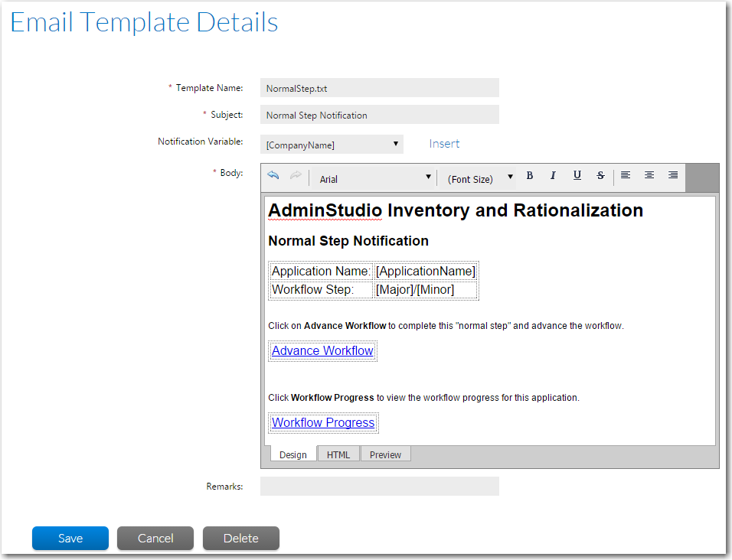The image size is (732, 560).
Task: Toggle italic formatting
Action: (553, 175)
